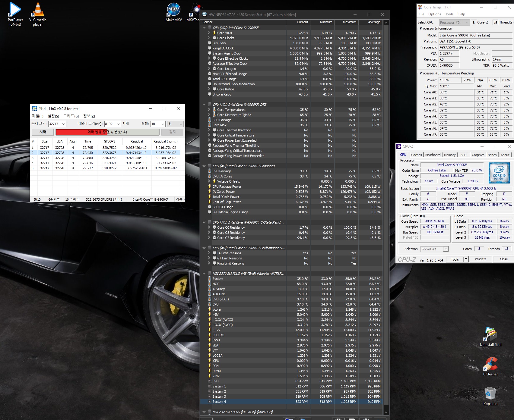The width and height of the screenshot is (514, 420).
Task: Launch CCleaner from the desktop
Action: (x=490, y=364)
